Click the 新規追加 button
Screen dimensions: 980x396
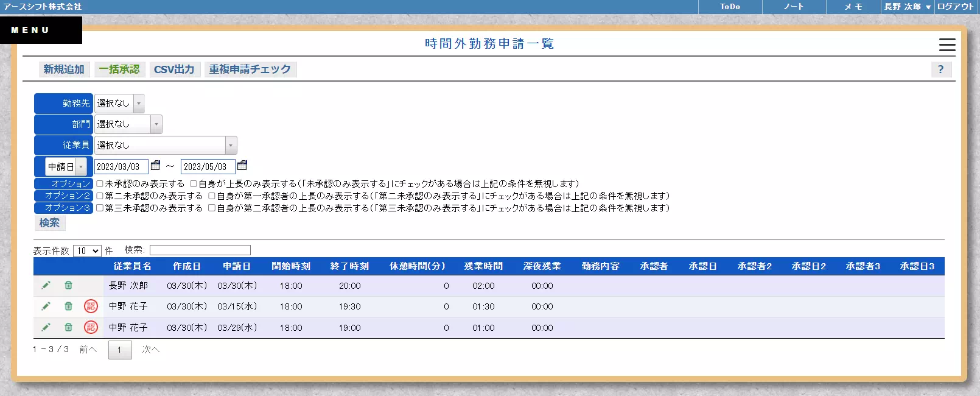64,69
